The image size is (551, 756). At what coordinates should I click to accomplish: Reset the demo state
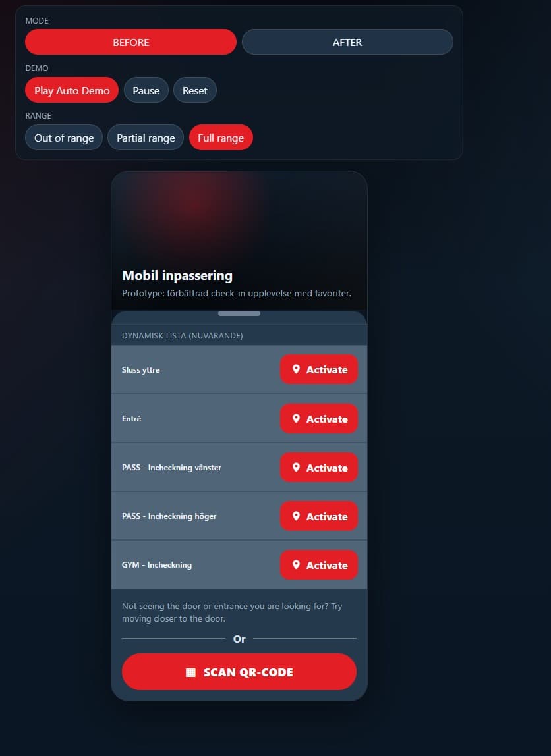[195, 90]
